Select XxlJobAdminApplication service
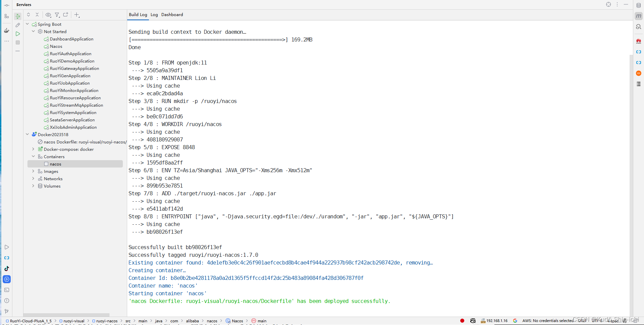The image size is (644, 325). click(x=73, y=127)
